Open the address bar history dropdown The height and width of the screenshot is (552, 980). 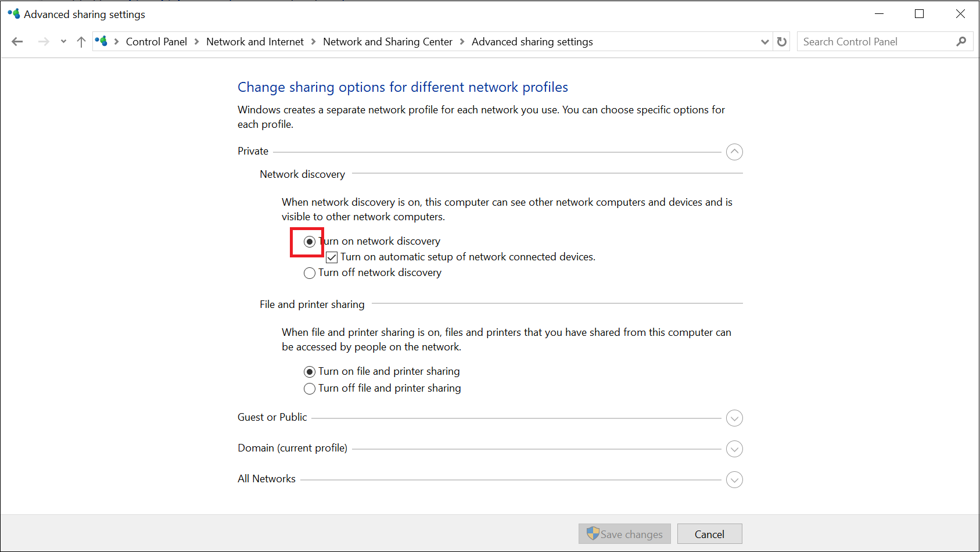764,42
